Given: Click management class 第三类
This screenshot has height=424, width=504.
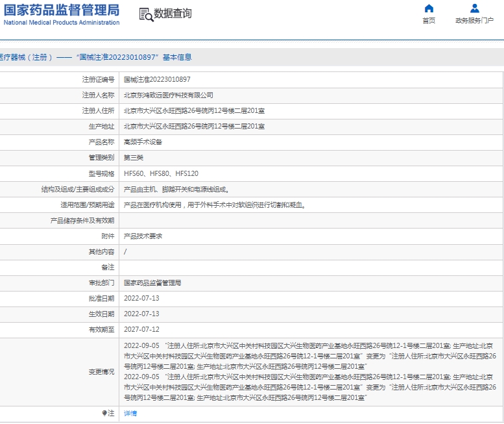Looking at the screenshot, I should (x=134, y=158).
